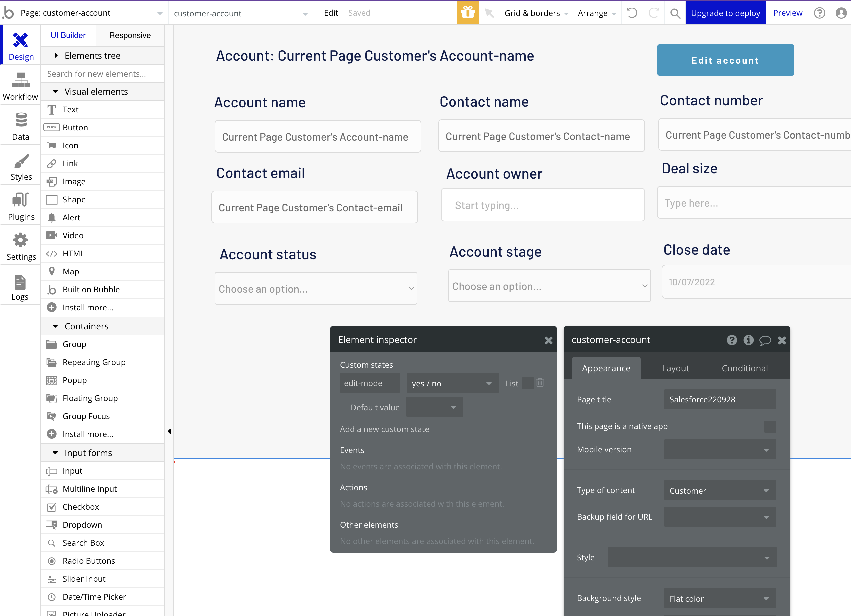851x616 pixels.
Task: Enable 'This page is a native app' checkbox
Action: click(x=770, y=426)
